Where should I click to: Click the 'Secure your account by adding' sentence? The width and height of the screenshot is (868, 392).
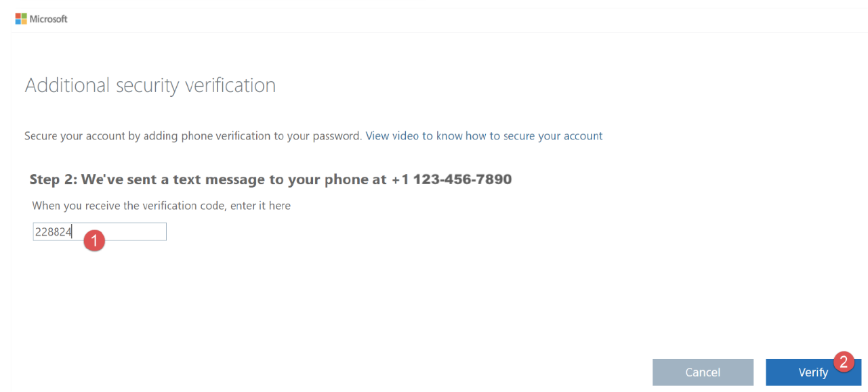tap(193, 135)
